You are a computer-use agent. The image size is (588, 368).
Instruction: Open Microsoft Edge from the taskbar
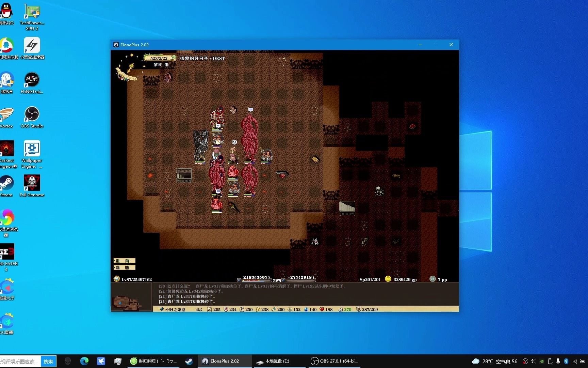(x=84, y=361)
